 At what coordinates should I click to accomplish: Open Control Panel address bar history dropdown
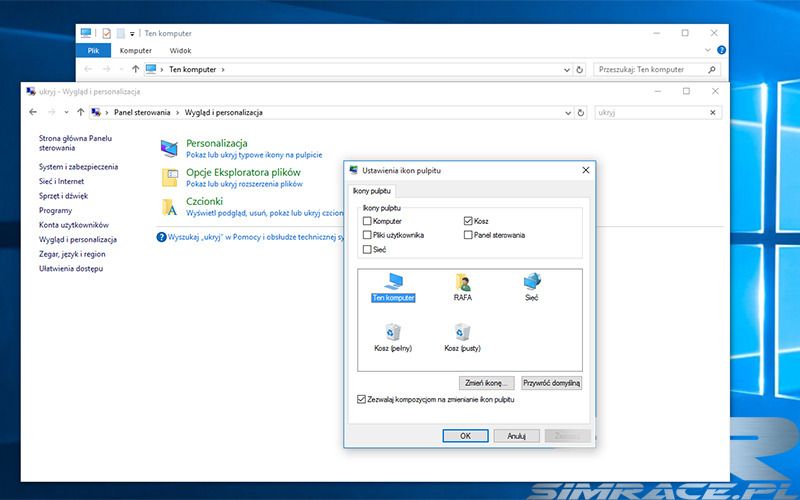(567, 112)
